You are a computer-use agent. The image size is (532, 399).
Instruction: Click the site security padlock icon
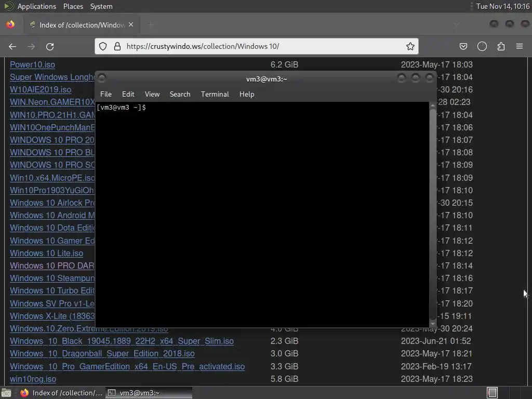117,46
